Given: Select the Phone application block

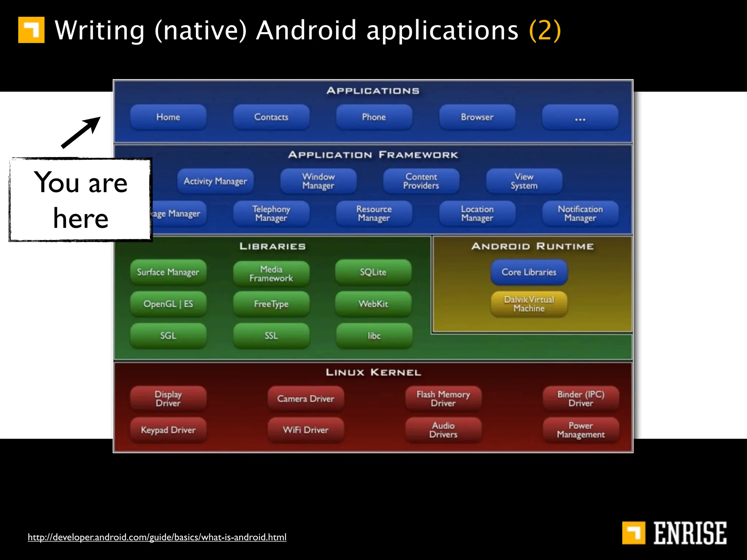Looking at the screenshot, I should pos(374,117).
